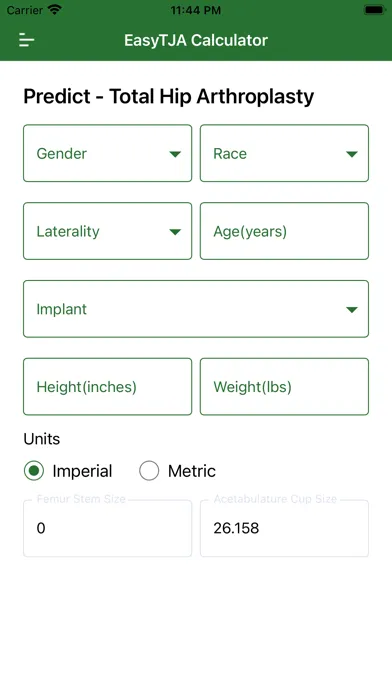The height and width of the screenshot is (696, 392).
Task: Select the Metric units radio button
Action: coord(149,471)
